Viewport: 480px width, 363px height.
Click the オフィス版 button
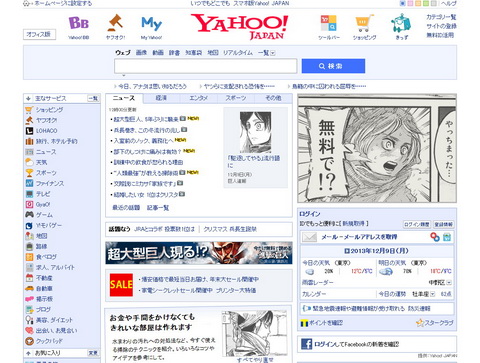tap(39, 34)
